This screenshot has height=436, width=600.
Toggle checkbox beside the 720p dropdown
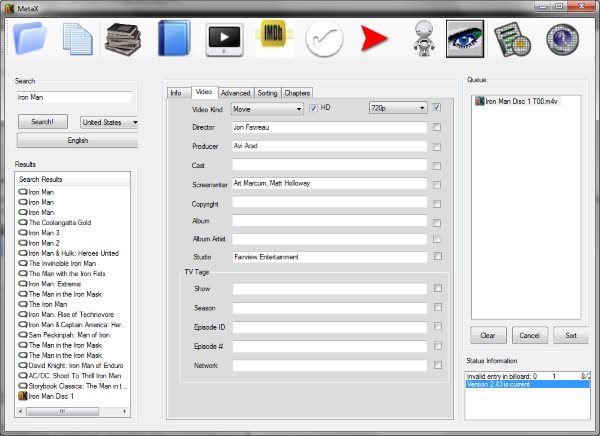click(437, 107)
